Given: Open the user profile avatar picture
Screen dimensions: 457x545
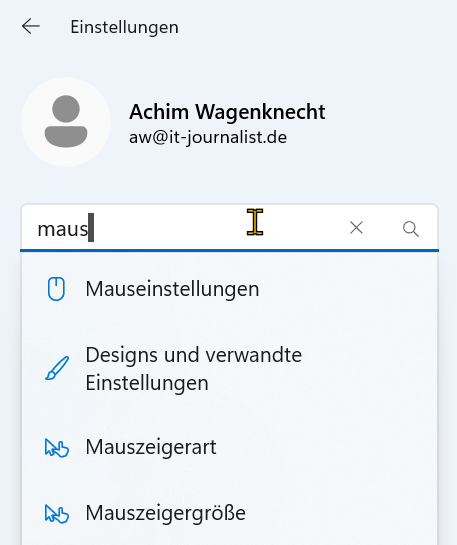Looking at the screenshot, I should (x=66, y=122).
